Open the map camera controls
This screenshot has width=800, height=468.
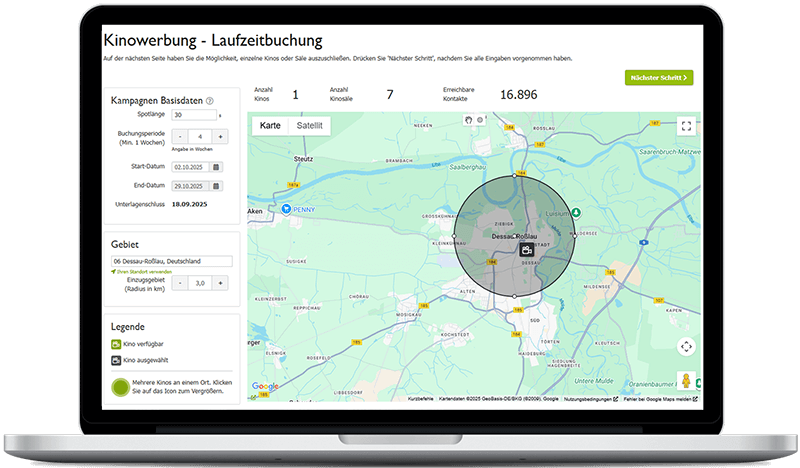click(x=686, y=346)
